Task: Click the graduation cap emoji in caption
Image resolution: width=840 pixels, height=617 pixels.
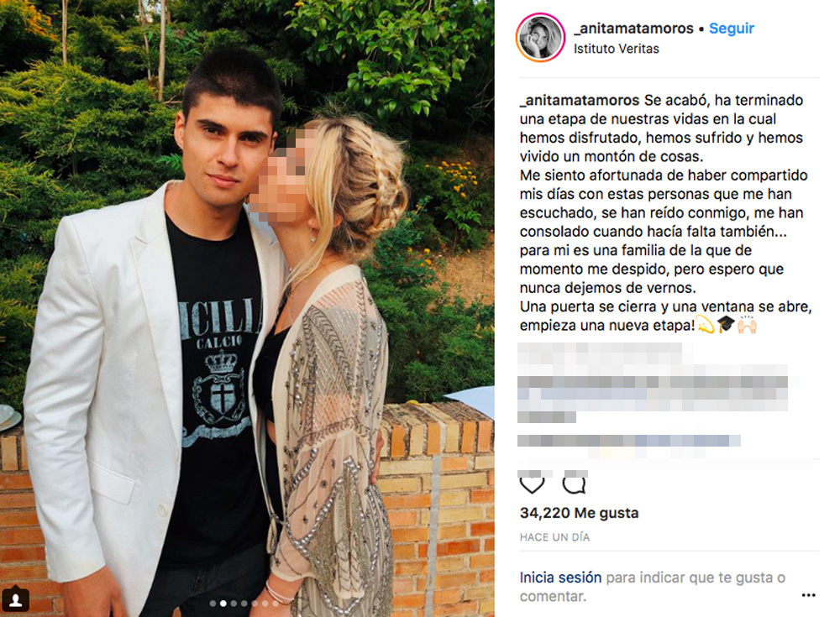Action: pyautogui.click(x=726, y=324)
